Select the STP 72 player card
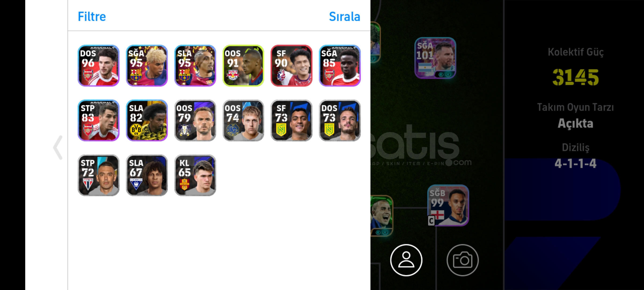This screenshot has height=290, width=644. 98,175
